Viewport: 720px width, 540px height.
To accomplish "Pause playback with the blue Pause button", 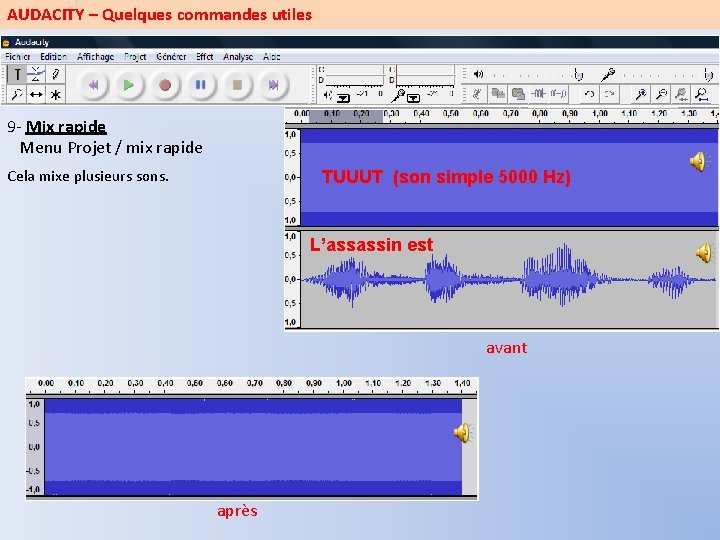I will click(x=201, y=85).
